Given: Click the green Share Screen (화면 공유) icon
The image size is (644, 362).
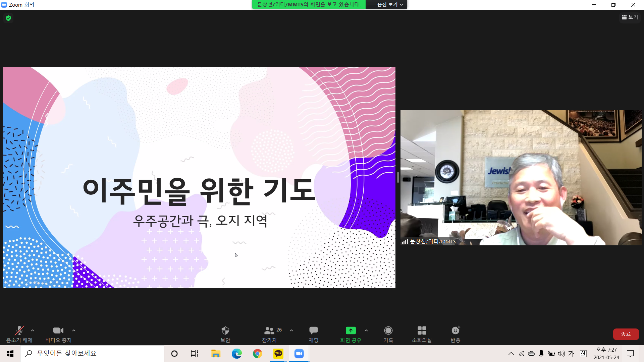Looking at the screenshot, I should (x=351, y=331).
